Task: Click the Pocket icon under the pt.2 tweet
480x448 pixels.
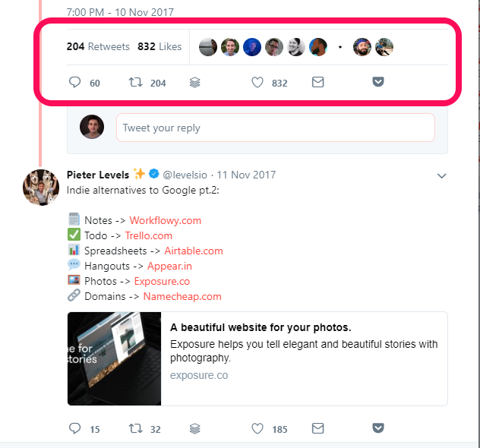Action: (x=378, y=427)
